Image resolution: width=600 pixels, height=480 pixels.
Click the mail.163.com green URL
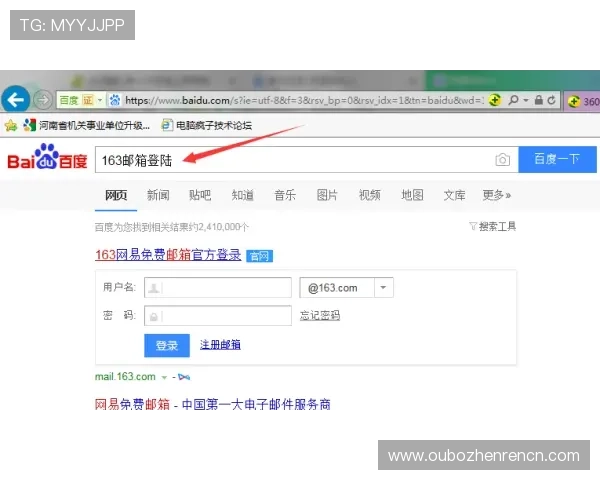[x=125, y=377]
